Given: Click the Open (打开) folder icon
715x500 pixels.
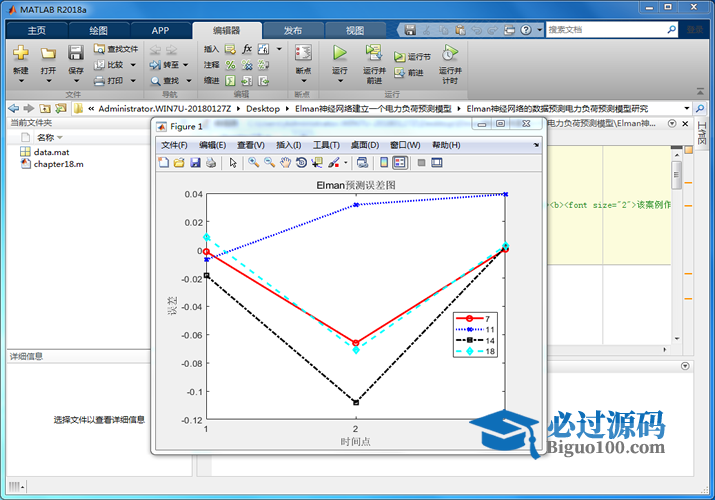Looking at the screenshot, I should coord(48,53).
